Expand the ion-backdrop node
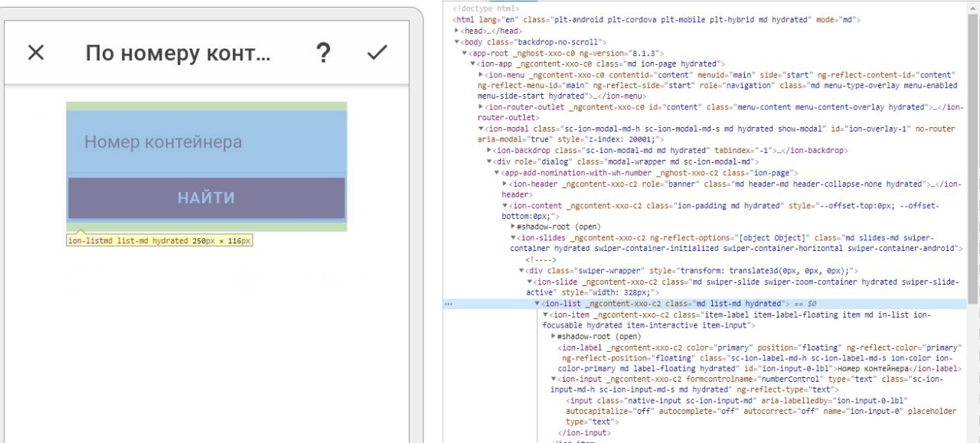 point(489,151)
